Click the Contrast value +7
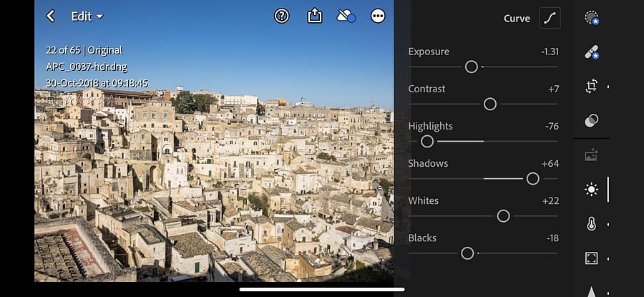 pos(554,89)
